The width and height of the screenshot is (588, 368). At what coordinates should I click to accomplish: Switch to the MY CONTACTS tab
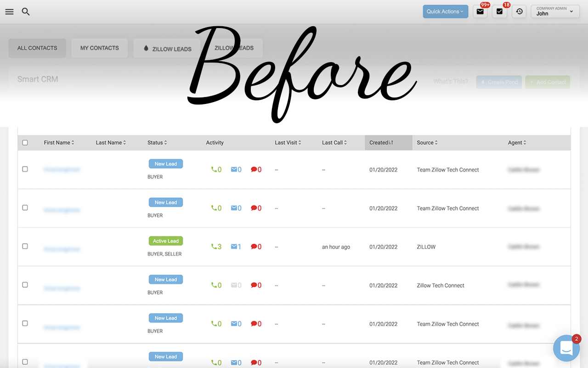click(99, 48)
